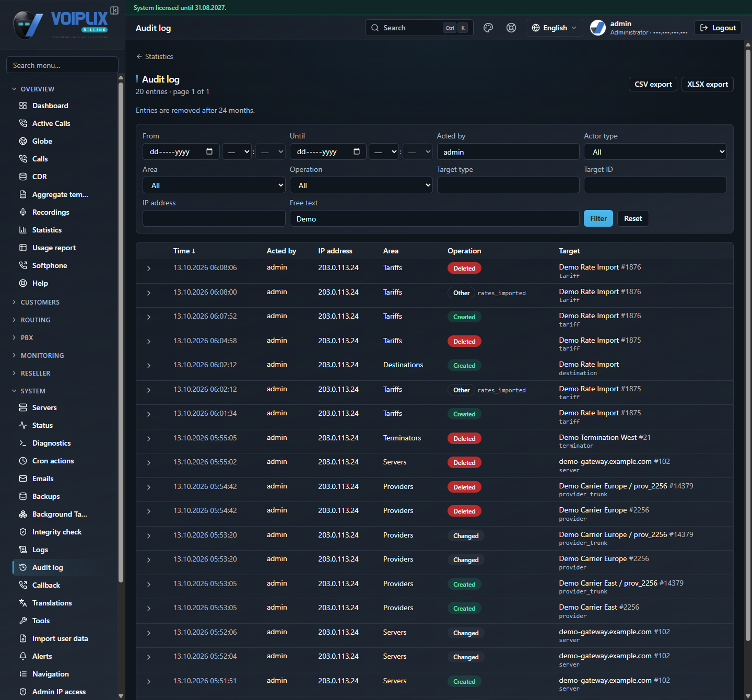
Task: Open the Area filter dropdown
Action: (214, 185)
